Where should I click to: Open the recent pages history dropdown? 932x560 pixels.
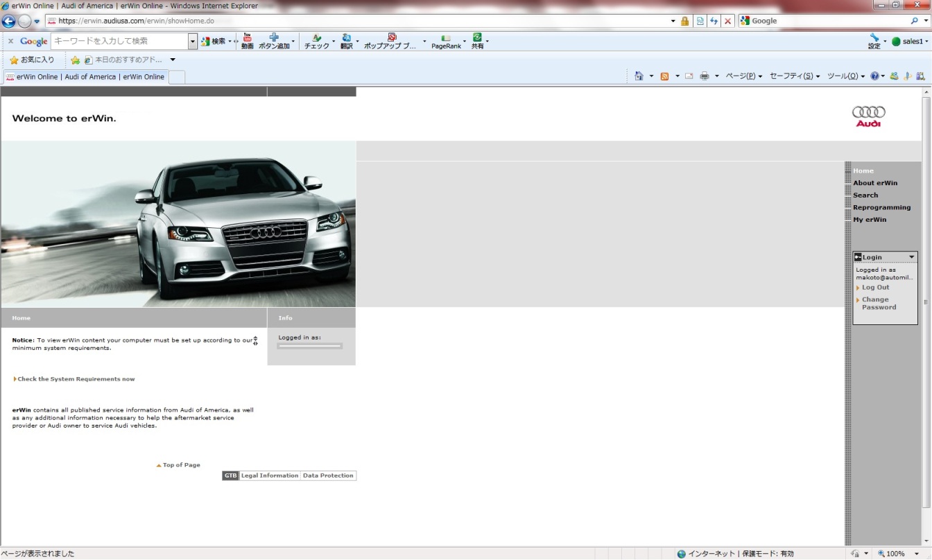pyautogui.click(x=37, y=21)
